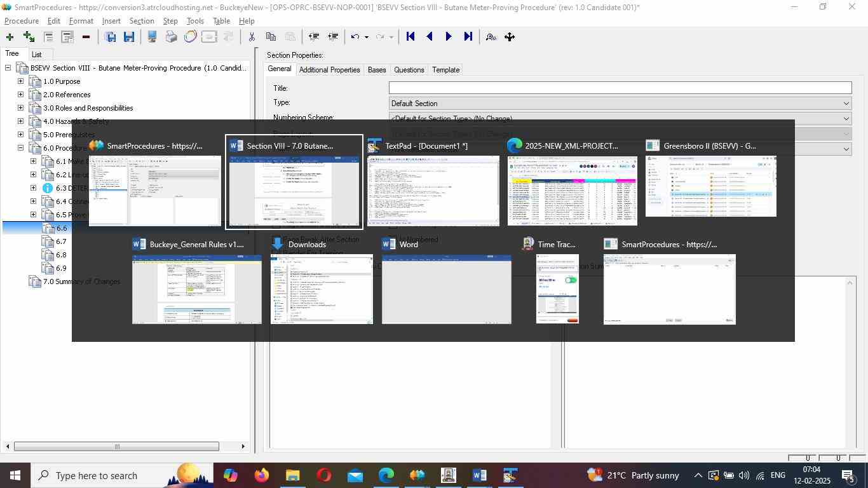
Task: Click the tree panel horizontal scrollbar thumb
Action: click(x=117, y=447)
